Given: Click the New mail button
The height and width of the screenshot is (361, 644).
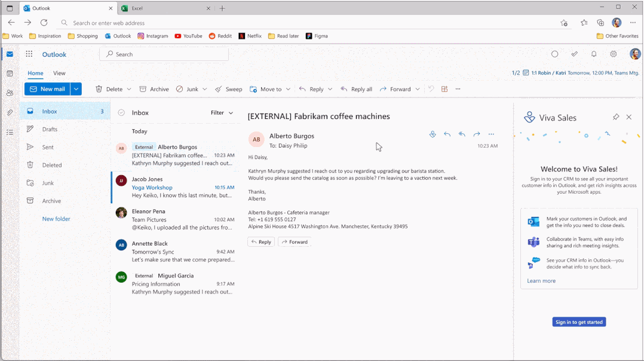Looking at the screenshot, I should pos(47,88).
